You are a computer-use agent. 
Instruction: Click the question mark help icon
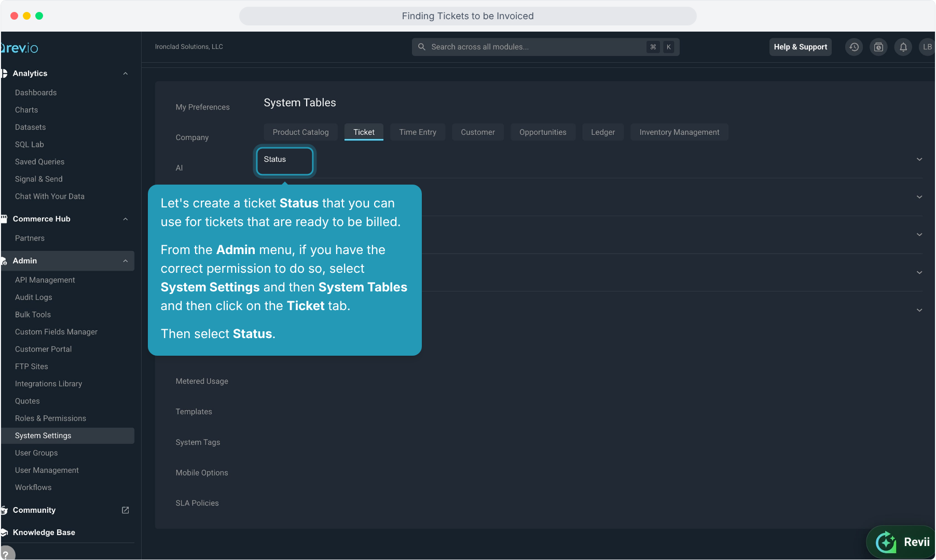click(x=6, y=554)
